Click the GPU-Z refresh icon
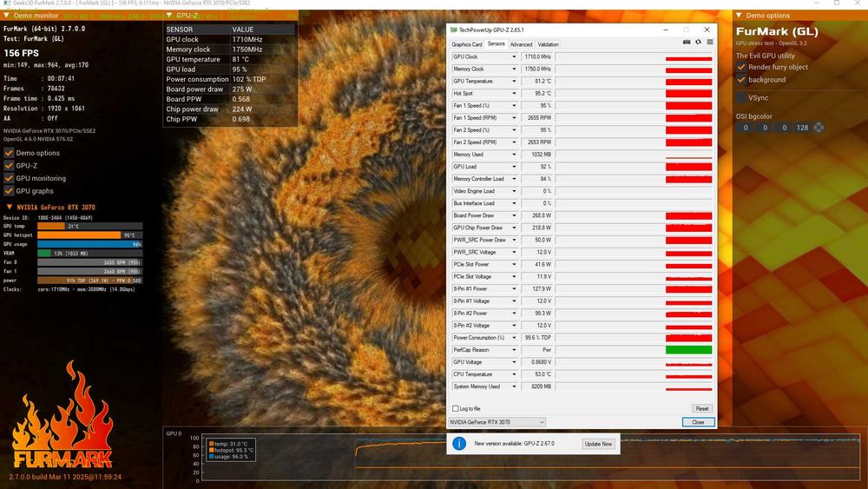The image size is (868, 489). [x=698, y=42]
